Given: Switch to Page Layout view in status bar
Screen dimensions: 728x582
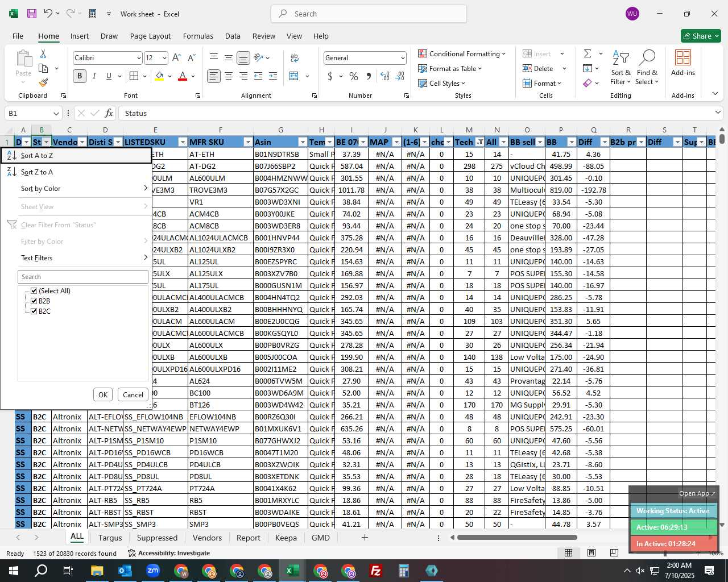Looking at the screenshot, I should click(x=591, y=553).
